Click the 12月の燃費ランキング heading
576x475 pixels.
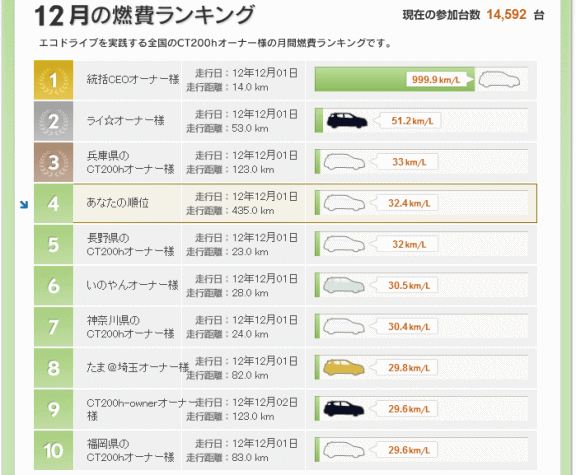point(144,15)
